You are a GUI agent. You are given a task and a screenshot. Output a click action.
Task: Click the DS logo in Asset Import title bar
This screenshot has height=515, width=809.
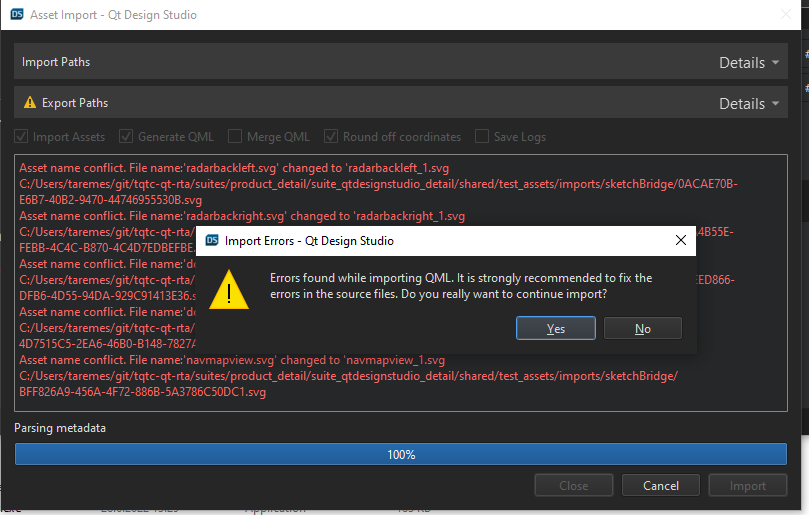click(x=16, y=15)
